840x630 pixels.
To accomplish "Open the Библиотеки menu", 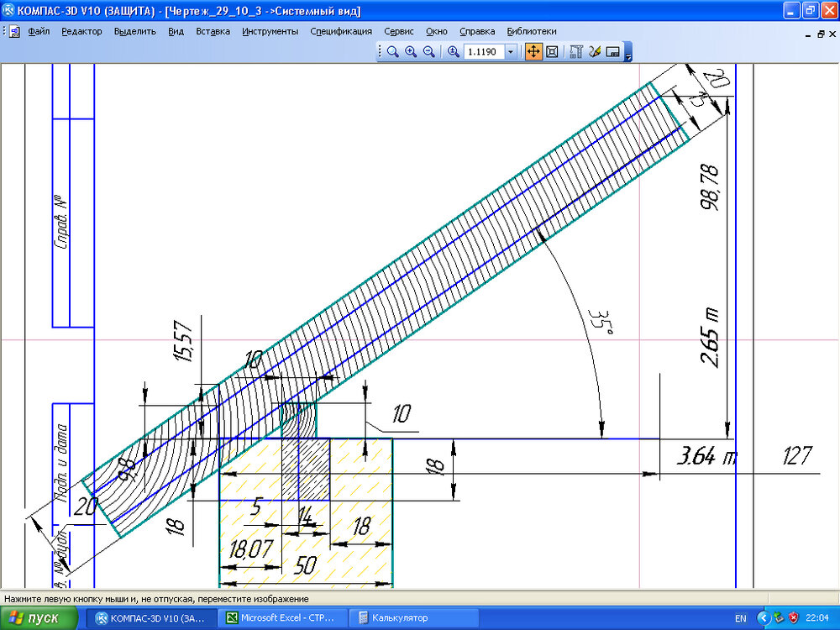I will [532, 32].
